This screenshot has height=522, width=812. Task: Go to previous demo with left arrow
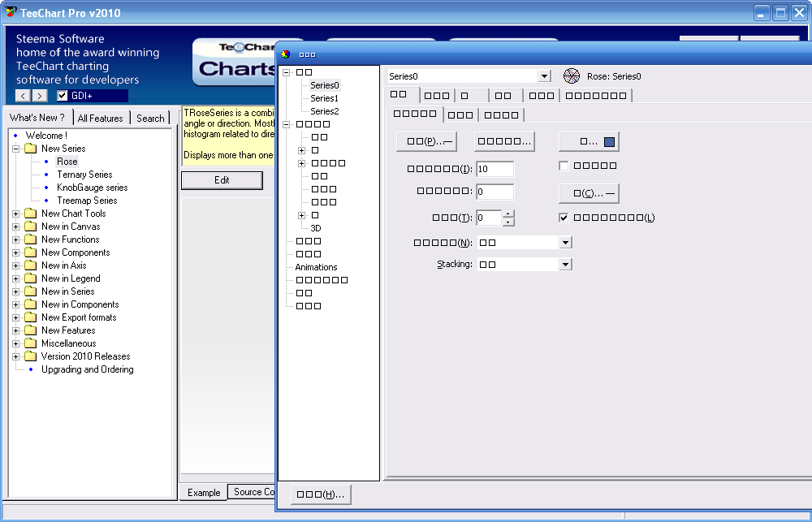pos(23,96)
